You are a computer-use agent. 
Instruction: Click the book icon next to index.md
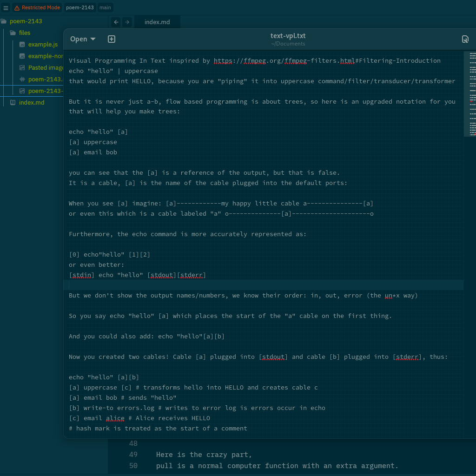click(13, 102)
